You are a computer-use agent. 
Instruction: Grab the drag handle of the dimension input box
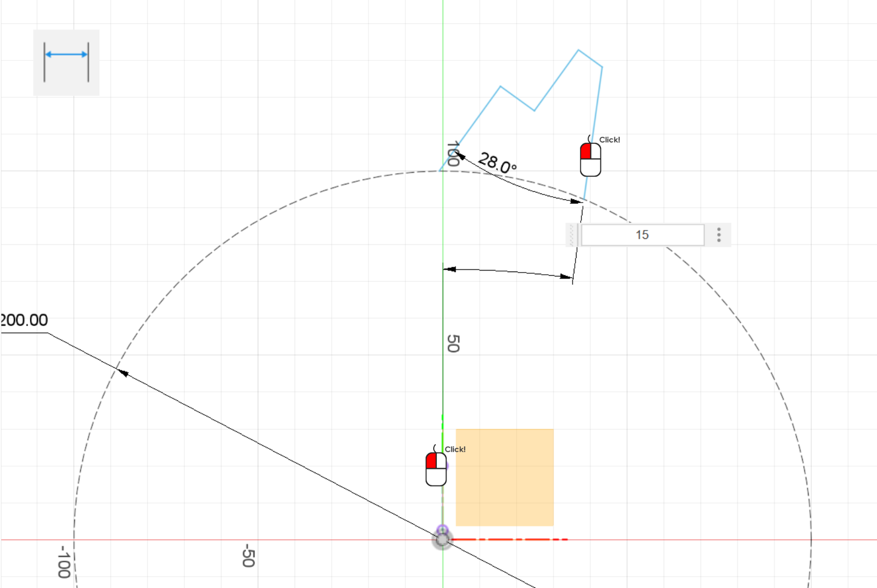572,235
